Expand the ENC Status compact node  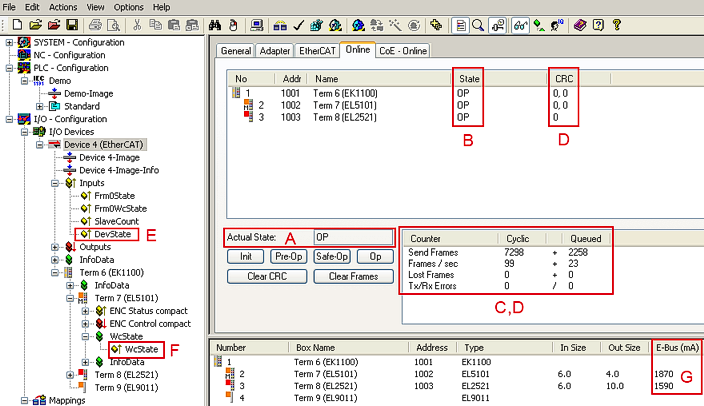pyautogui.click(x=85, y=311)
